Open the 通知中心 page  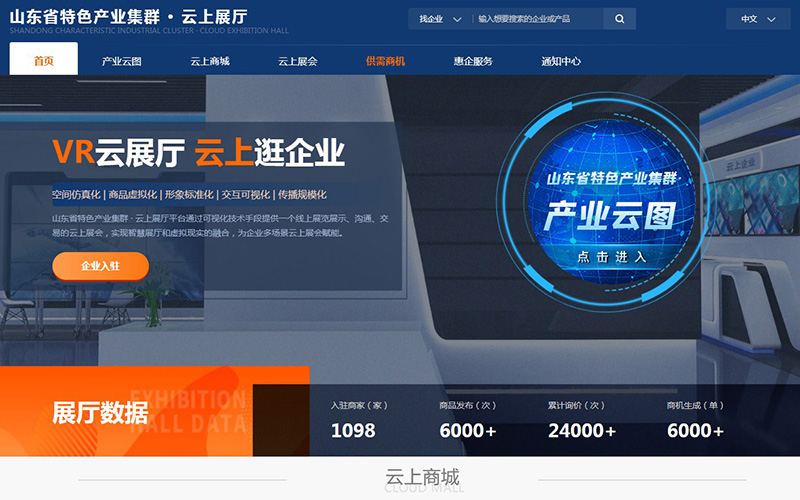(x=561, y=61)
